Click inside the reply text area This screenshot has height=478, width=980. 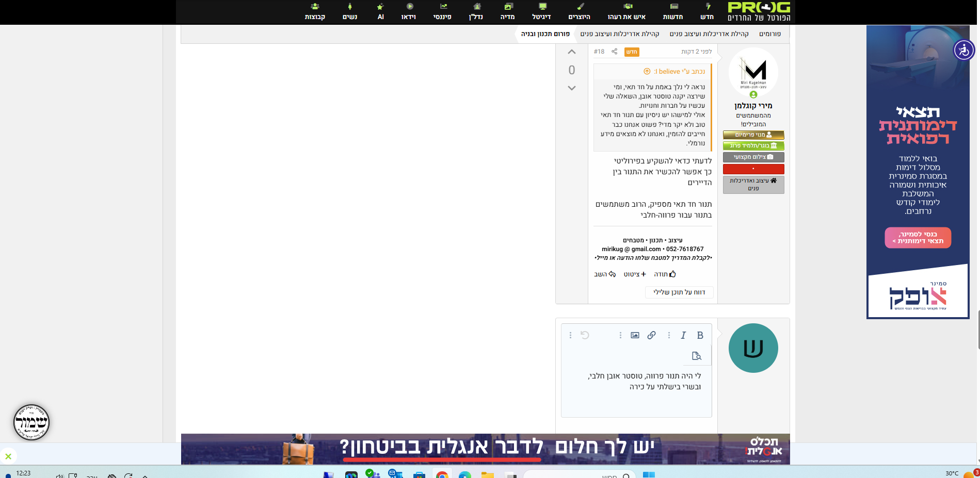click(636, 392)
